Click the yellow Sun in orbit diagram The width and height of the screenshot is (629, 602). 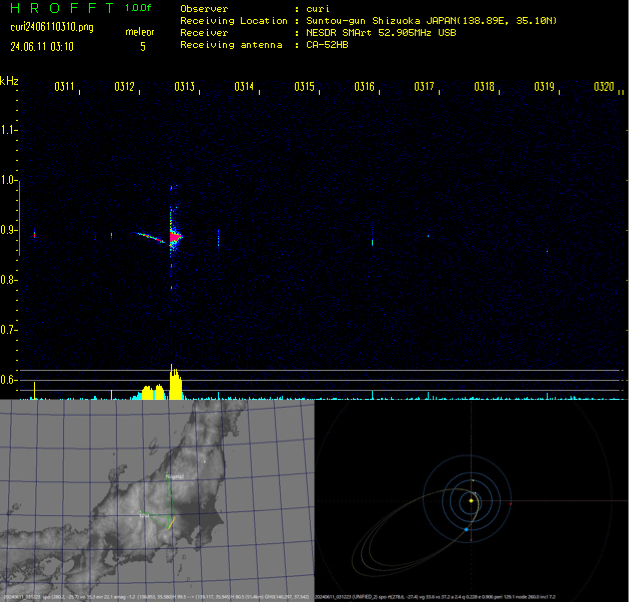(x=471, y=499)
